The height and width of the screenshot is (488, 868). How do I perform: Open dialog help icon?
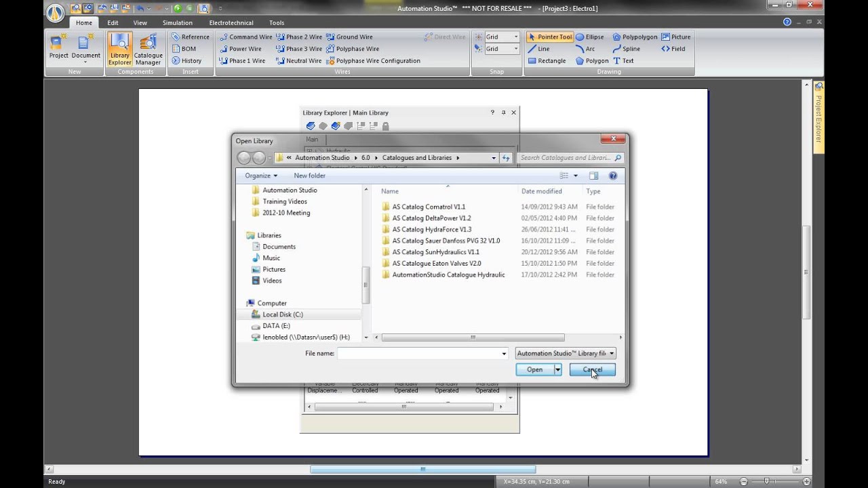[613, 176]
